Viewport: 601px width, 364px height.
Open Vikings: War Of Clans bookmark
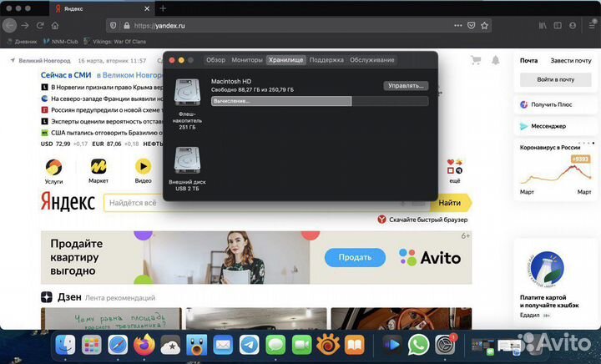click(x=115, y=42)
